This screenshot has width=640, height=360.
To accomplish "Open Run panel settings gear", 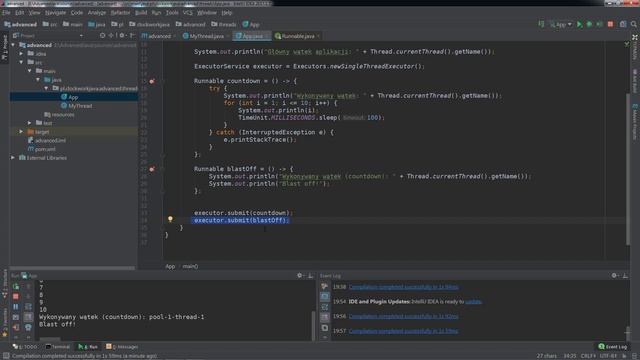I will coord(300,276).
